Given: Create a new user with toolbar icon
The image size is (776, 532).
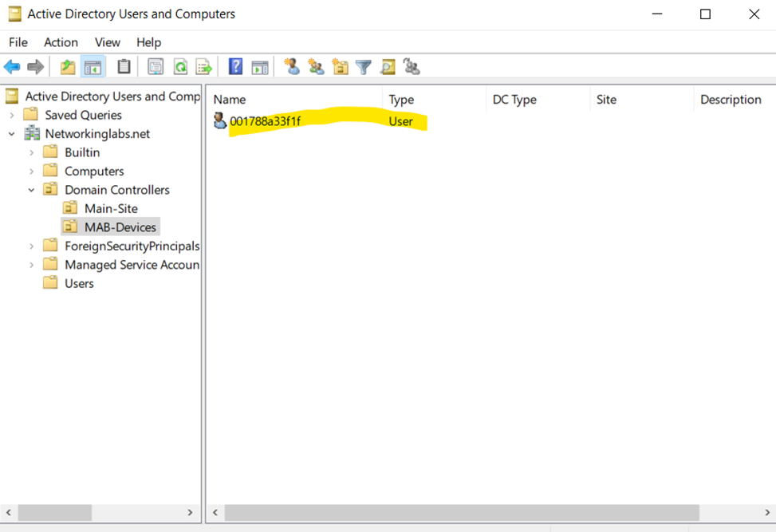Looking at the screenshot, I should tap(291, 66).
